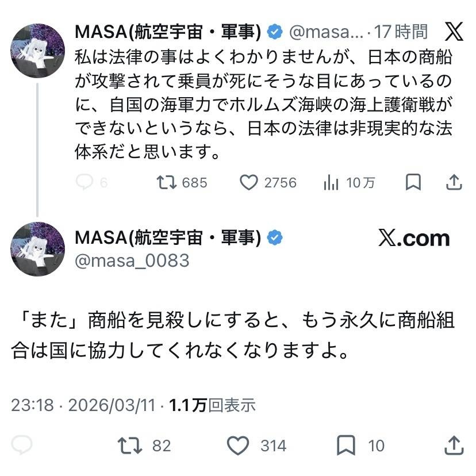Bookmark the top post

[x=413, y=182]
